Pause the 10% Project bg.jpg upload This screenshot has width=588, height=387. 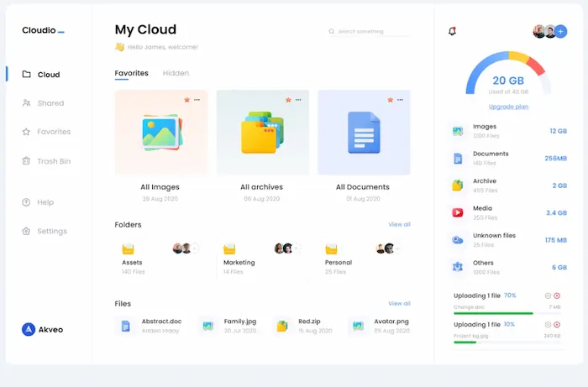pyautogui.click(x=548, y=324)
